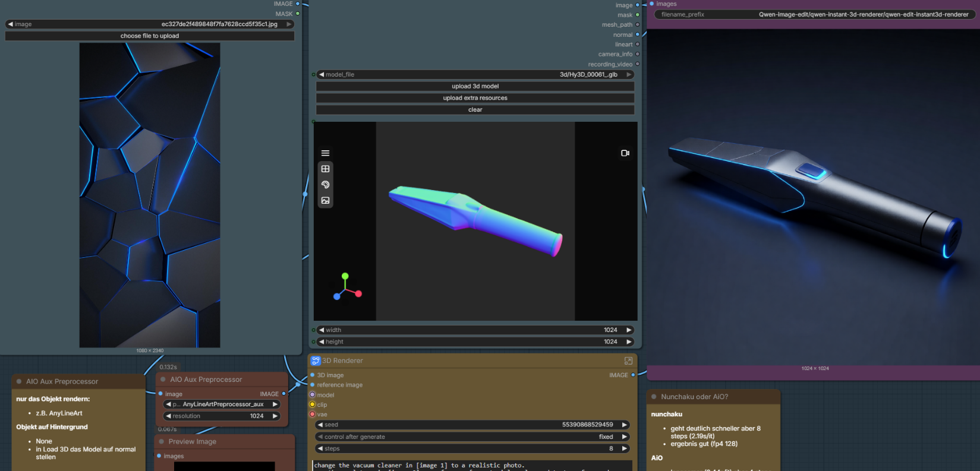Image resolution: width=980 pixels, height=471 pixels.
Task: Click the 3D Renderer node badge icon
Action: [x=316, y=361]
